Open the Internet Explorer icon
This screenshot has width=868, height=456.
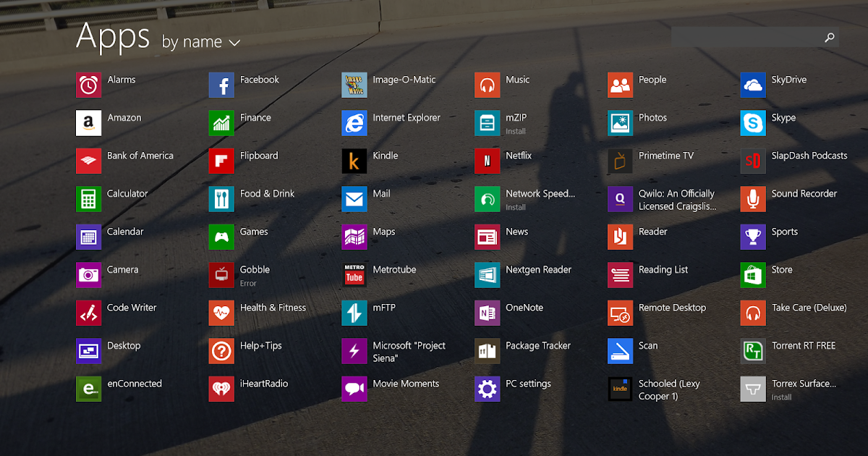click(x=354, y=123)
